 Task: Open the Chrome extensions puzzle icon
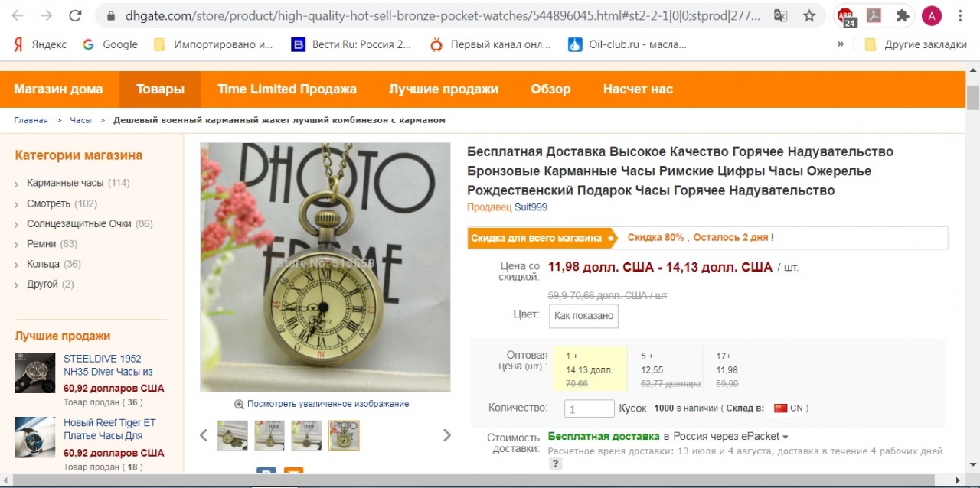pos(903,15)
